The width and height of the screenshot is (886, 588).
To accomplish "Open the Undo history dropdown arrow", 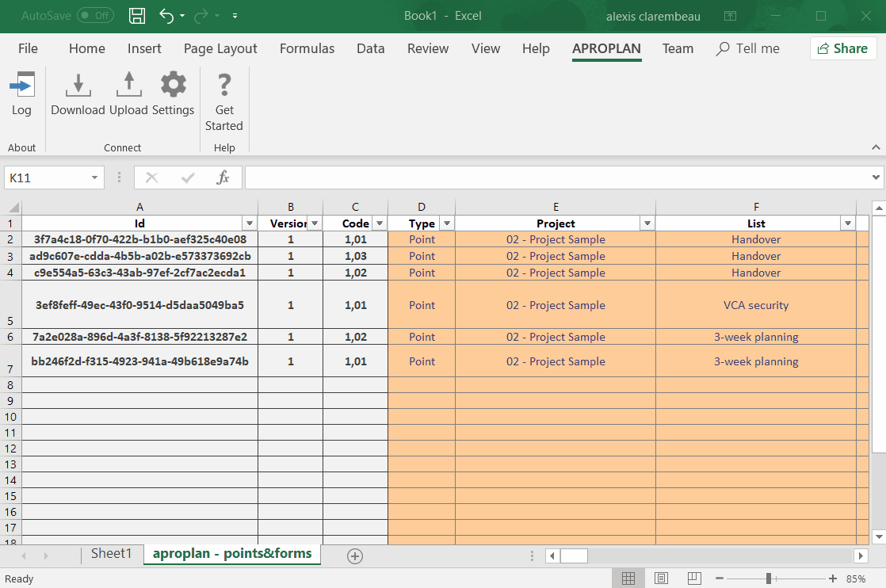I will click(182, 16).
